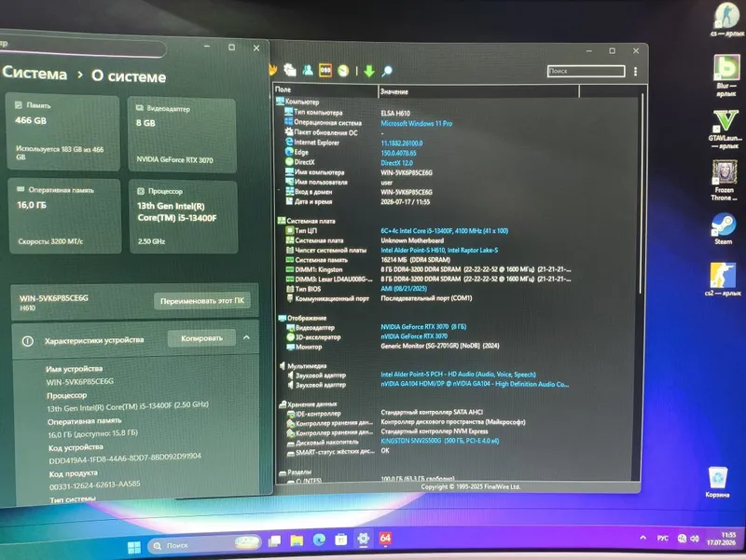
Task: Open the Память 466 GB storage card
Action: tap(62, 132)
